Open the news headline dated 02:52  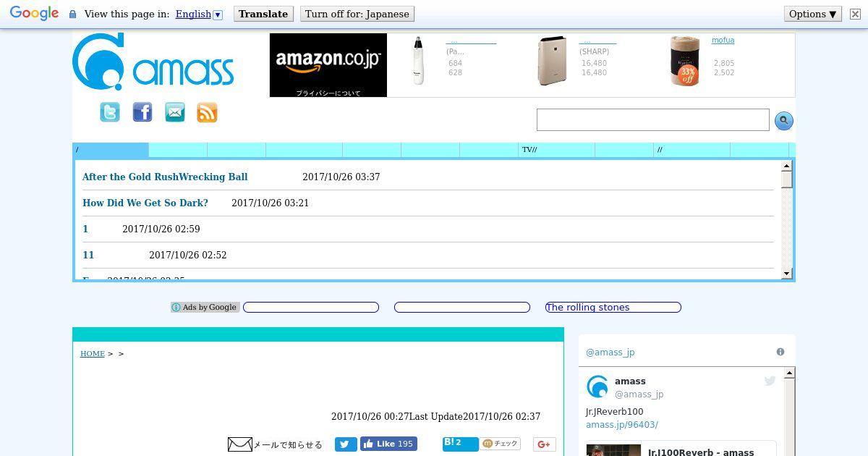point(88,255)
